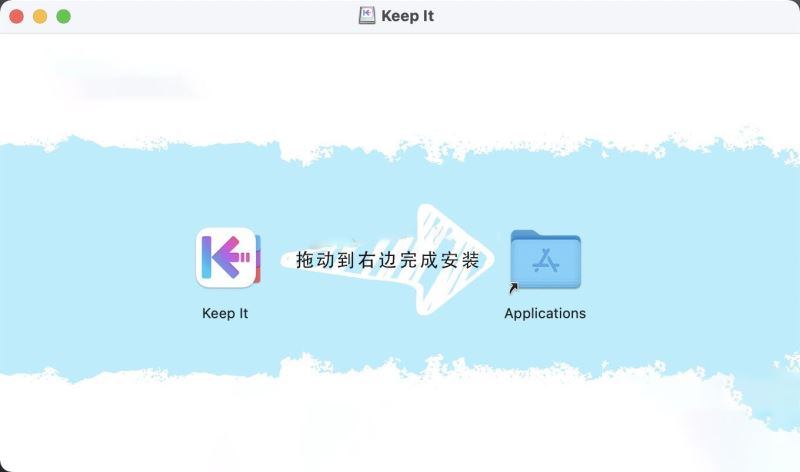Select the Keep It app icon

228,258
